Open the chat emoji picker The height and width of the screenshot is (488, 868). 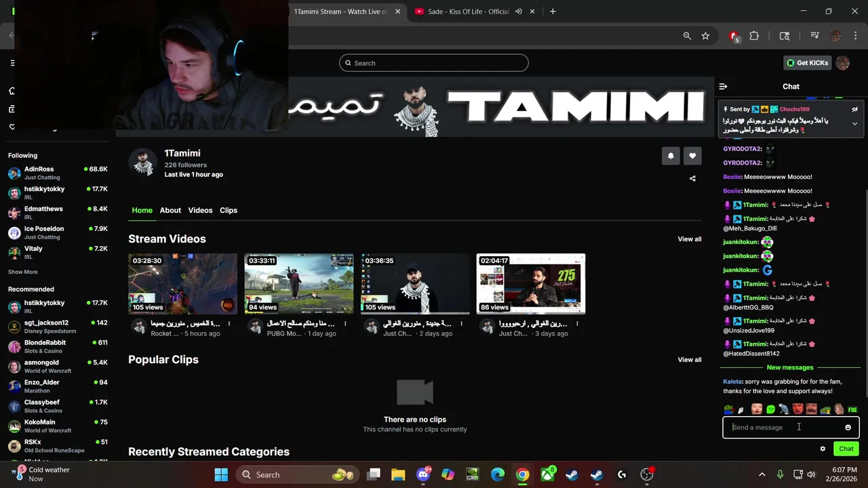coord(848,428)
